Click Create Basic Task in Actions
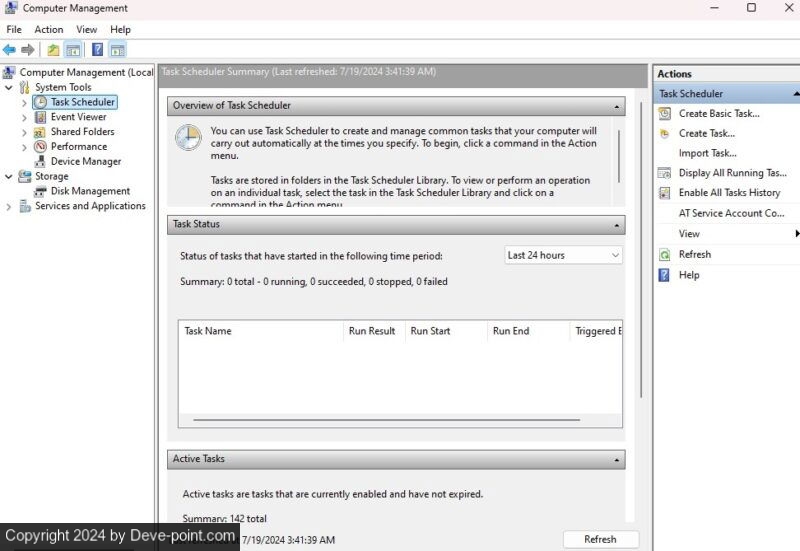This screenshot has height=551, width=800. click(x=718, y=114)
